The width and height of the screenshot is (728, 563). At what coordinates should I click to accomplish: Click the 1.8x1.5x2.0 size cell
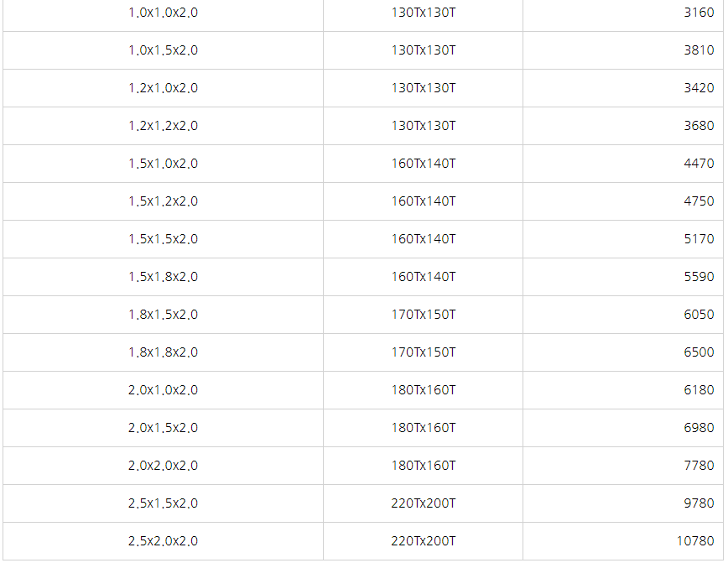tap(163, 315)
